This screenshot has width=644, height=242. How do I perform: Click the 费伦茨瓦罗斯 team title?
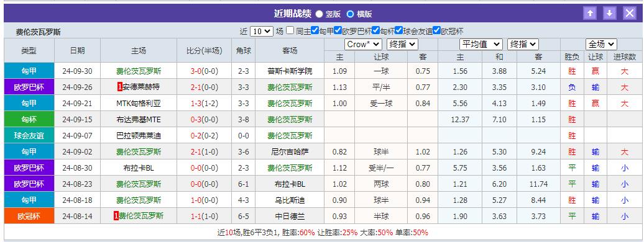(x=39, y=32)
